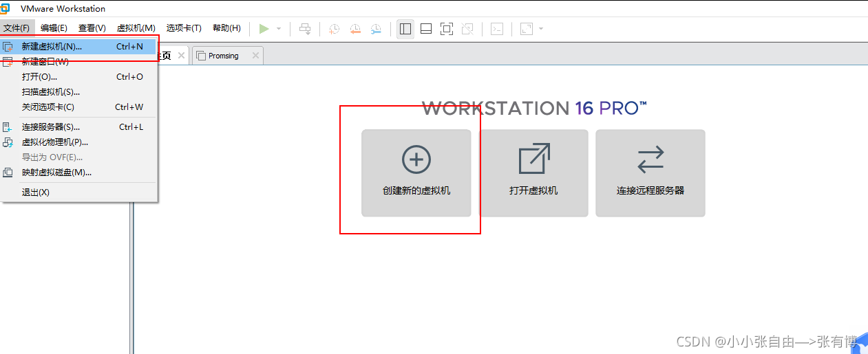Click the 打开虚拟机 tile
The width and height of the screenshot is (868, 354).
pyautogui.click(x=533, y=173)
